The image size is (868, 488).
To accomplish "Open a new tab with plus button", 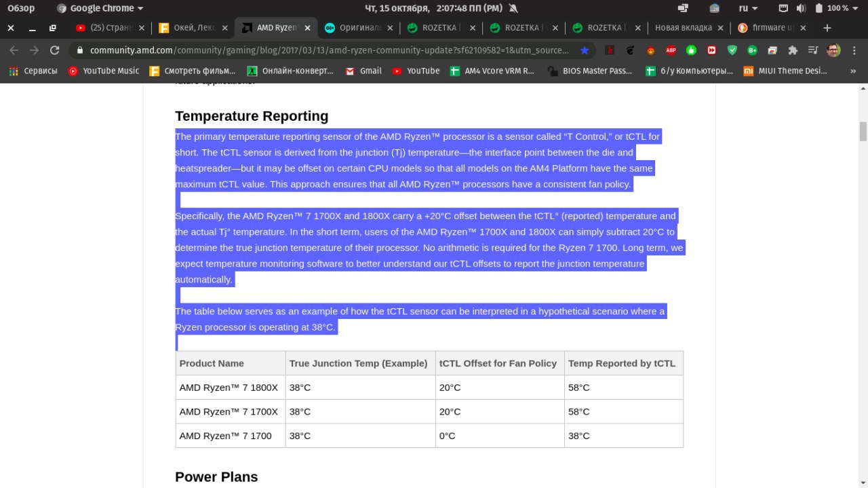I will pyautogui.click(x=827, y=28).
